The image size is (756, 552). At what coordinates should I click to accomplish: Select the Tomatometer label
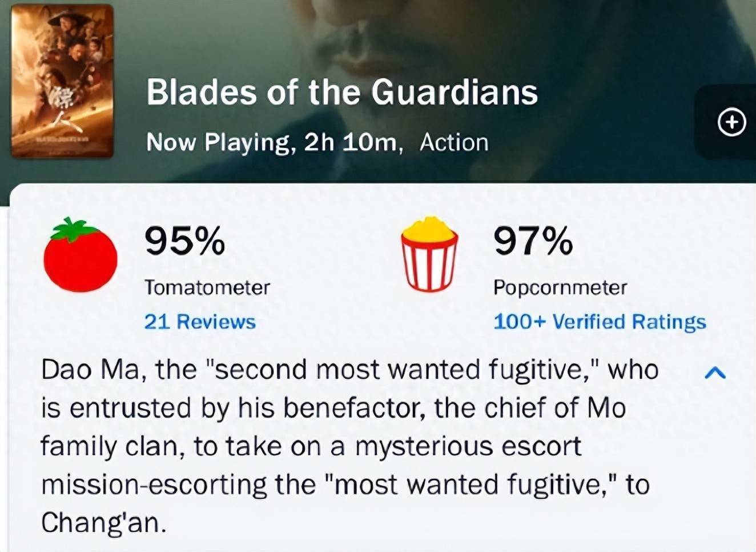207,287
